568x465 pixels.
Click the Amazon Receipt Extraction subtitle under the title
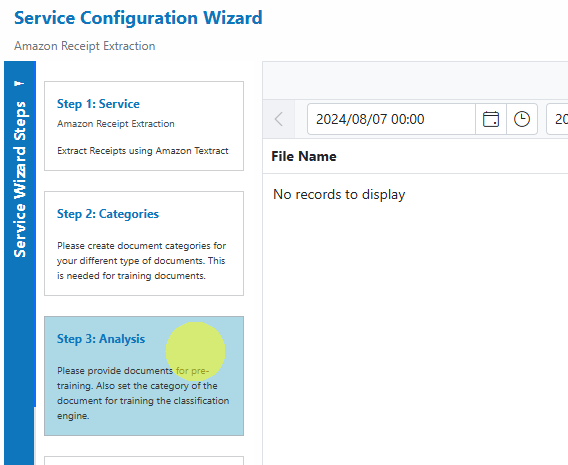[84, 46]
